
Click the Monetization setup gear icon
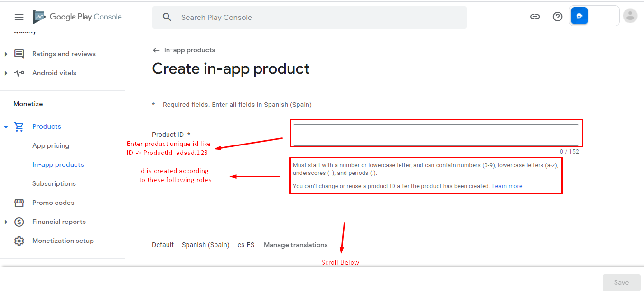tap(19, 241)
